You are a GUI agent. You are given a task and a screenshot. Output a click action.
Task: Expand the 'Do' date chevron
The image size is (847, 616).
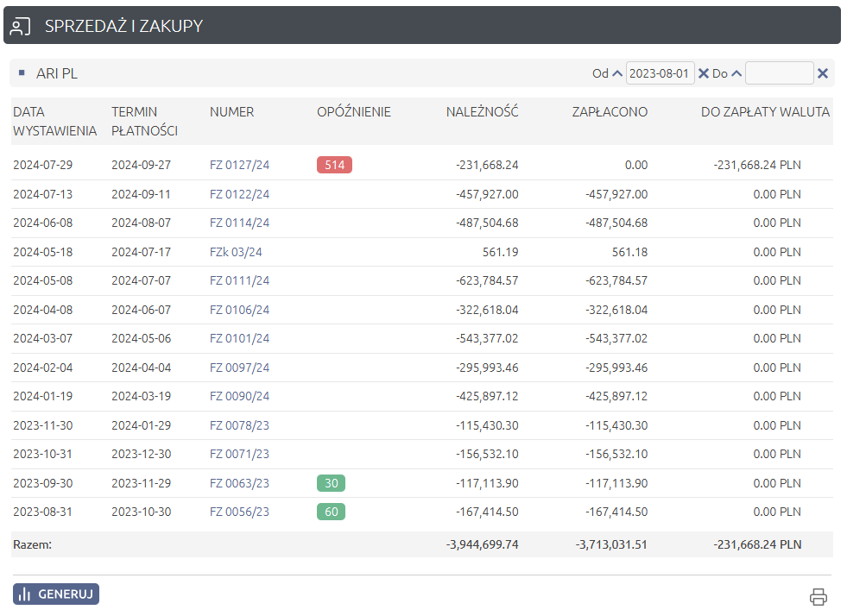pos(736,73)
